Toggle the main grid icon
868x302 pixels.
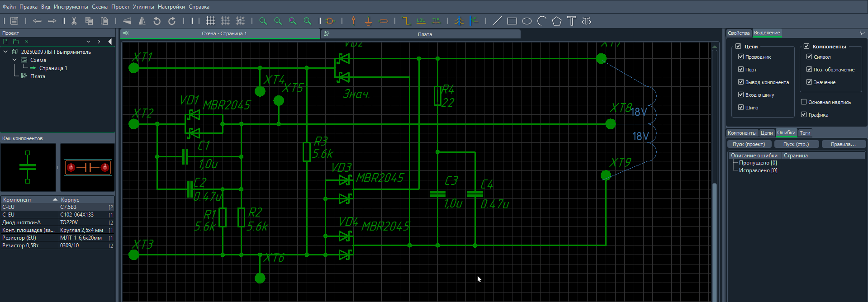pos(210,21)
